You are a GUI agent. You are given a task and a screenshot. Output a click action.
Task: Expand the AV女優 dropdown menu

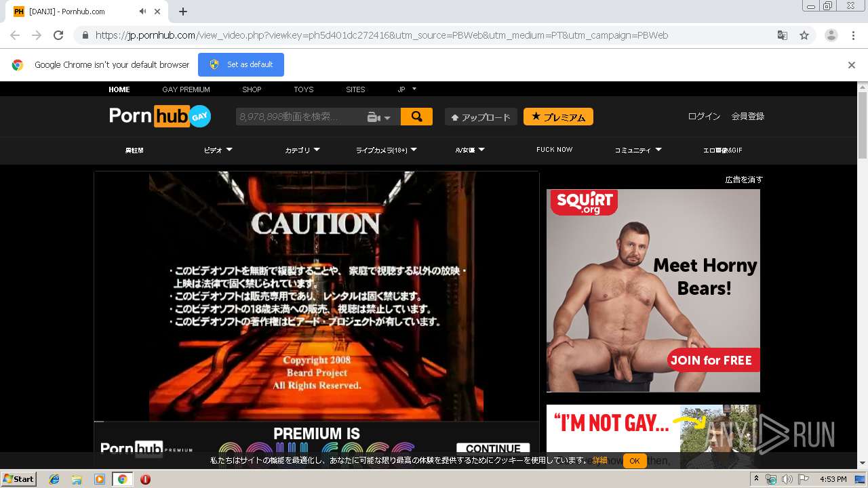coord(471,150)
